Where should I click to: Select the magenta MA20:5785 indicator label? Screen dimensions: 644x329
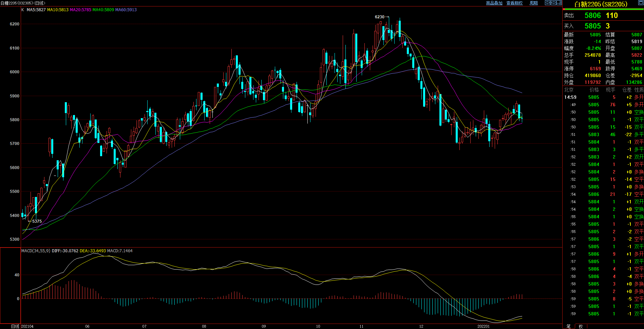pos(80,10)
